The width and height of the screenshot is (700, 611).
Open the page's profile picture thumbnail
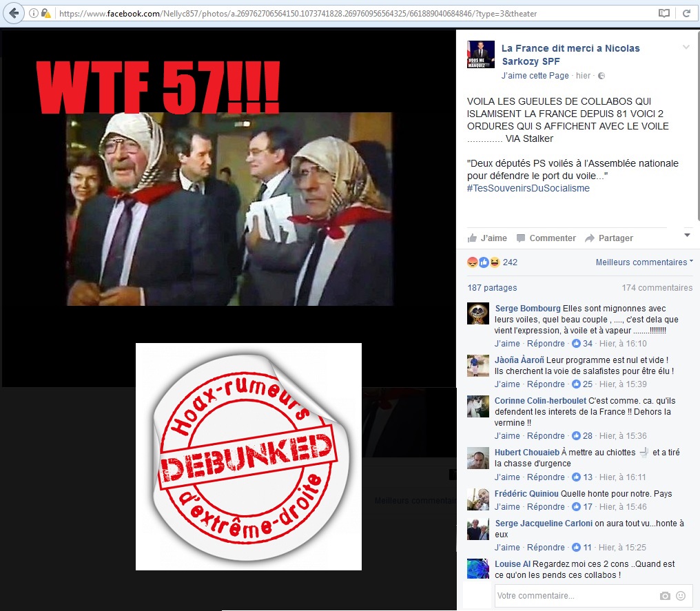pyautogui.click(x=481, y=54)
